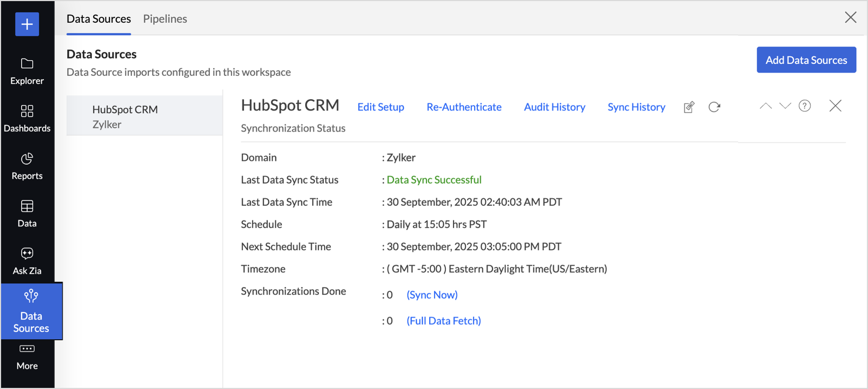Click the blue plus create button

(x=27, y=24)
